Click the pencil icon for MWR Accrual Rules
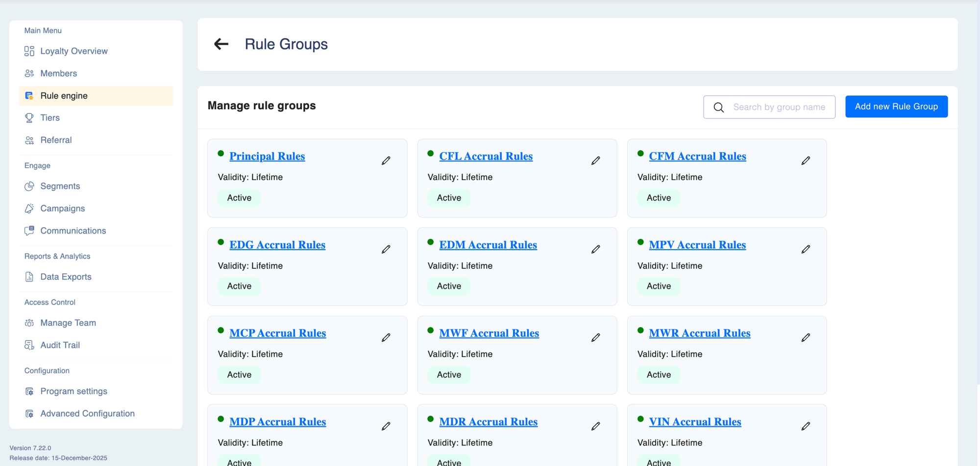This screenshot has height=466, width=980. point(806,337)
